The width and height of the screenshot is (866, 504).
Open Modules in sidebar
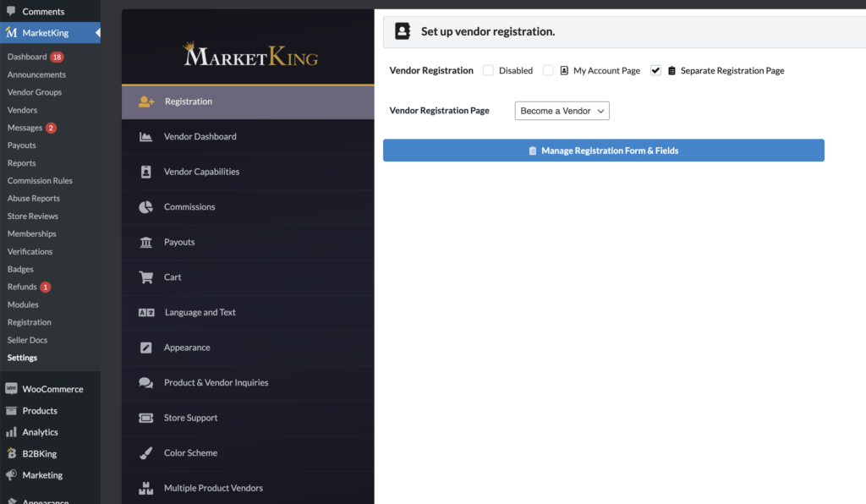coord(23,304)
